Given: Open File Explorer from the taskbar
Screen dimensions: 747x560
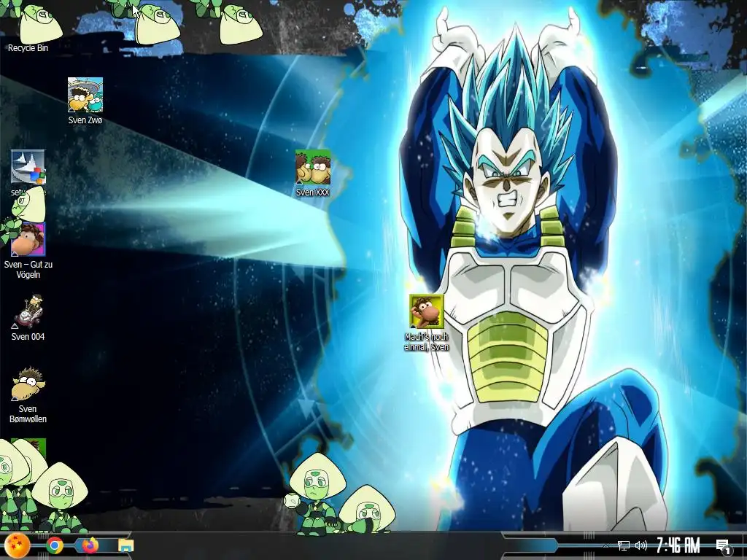Looking at the screenshot, I should [x=125, y=545].
